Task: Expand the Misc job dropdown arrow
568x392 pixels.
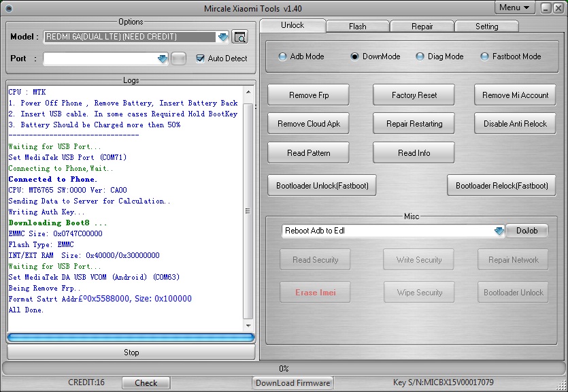Action: tap(499, 231)
